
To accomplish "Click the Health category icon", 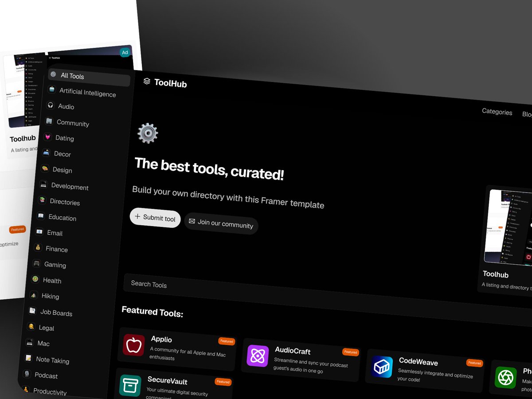I will 35,279.
